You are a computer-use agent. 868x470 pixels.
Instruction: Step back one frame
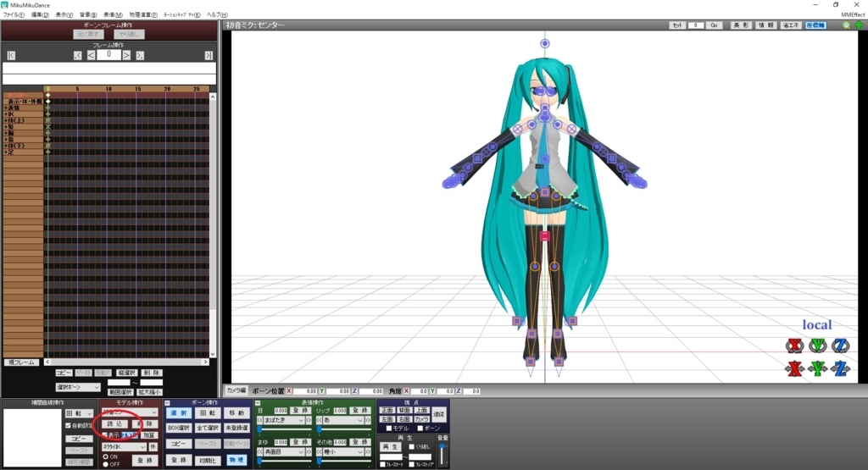pos(91,55)
